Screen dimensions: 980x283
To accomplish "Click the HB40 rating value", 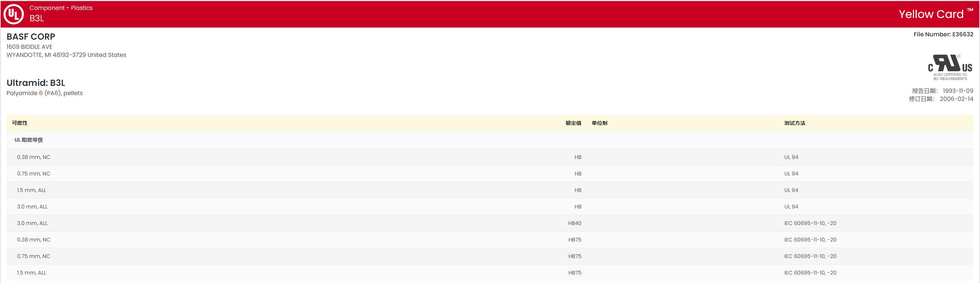I will 575,223.
